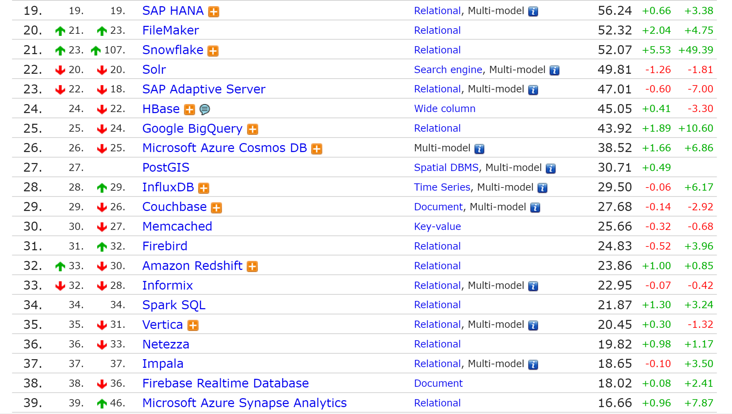This screenshot has width=732, height=414.
Task: Open the Firebase Realtime Database link
Action: tap(225, 383)
